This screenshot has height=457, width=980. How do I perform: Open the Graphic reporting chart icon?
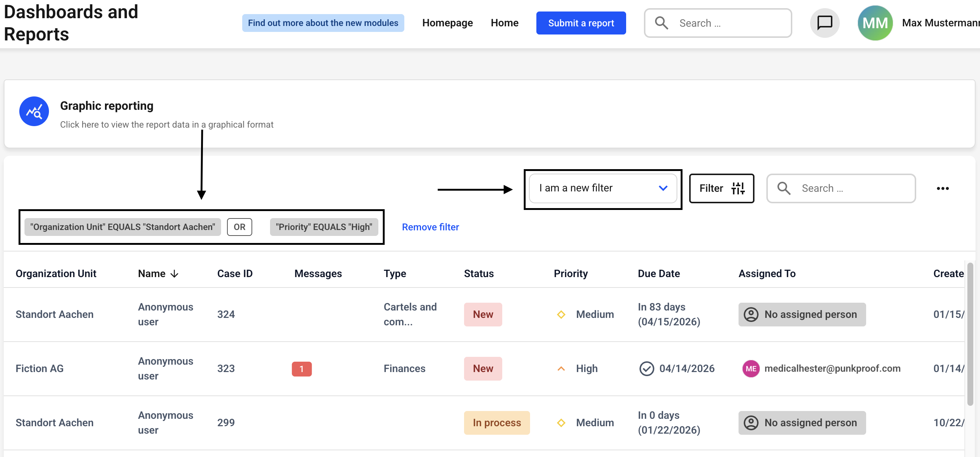click(34, 111)
